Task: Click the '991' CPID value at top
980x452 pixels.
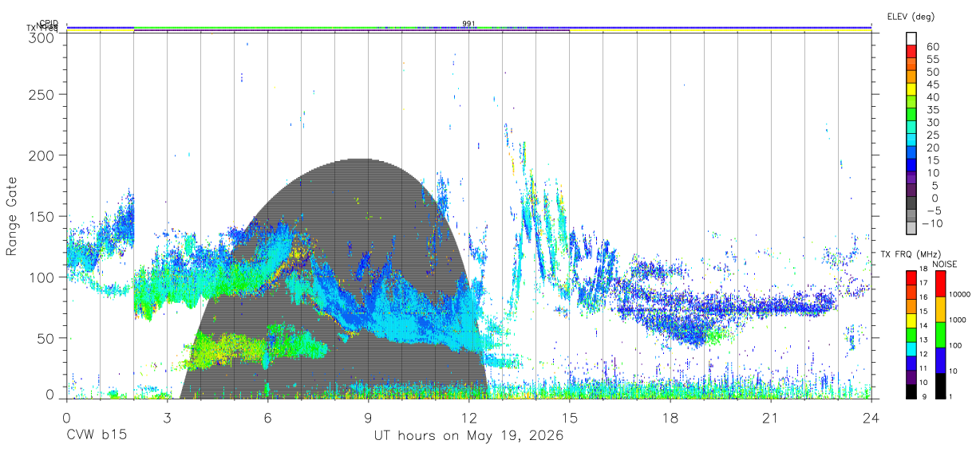Action: coord(468,24)
